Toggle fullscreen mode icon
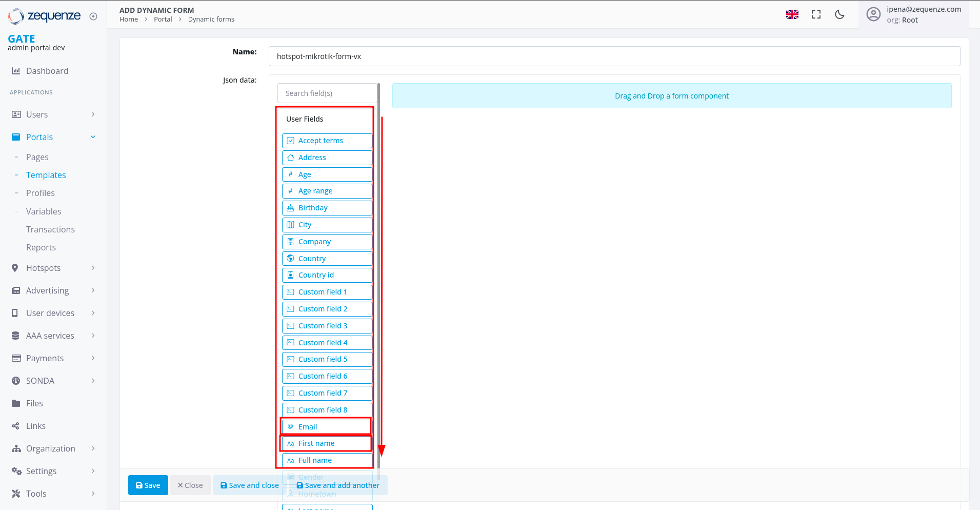 [816, 14]
